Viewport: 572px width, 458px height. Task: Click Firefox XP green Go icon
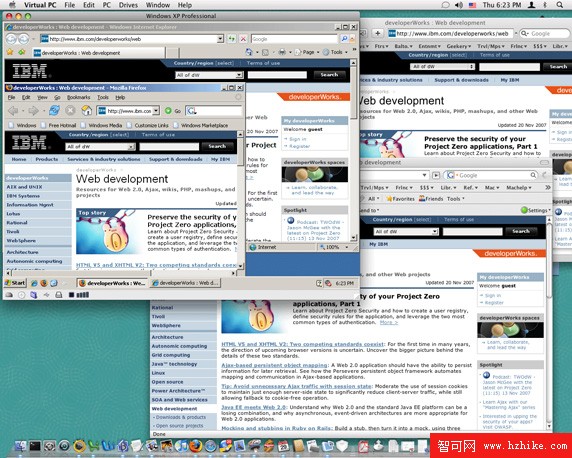(x=168, y=111)
